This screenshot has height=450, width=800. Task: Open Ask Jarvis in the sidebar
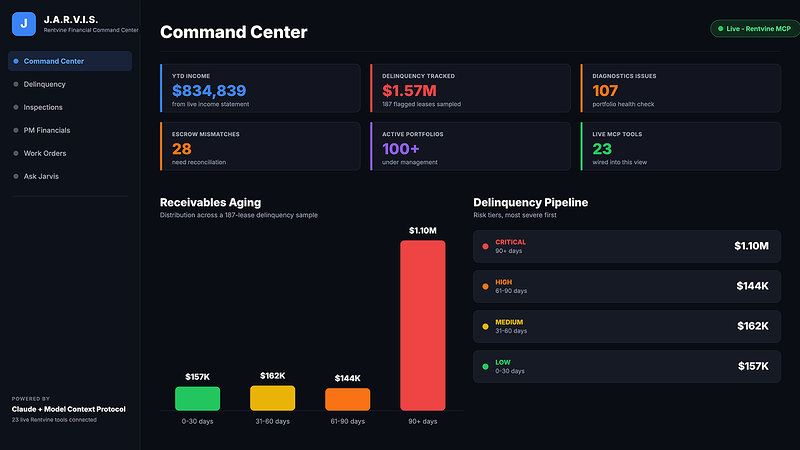70,176
